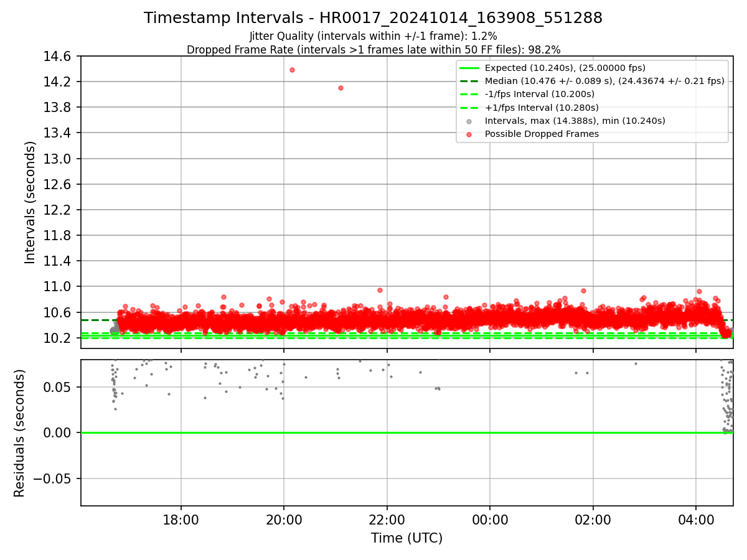Click the red marker beside "Possible Dropped Frames"
747x560 pixels.
point(469,134)
